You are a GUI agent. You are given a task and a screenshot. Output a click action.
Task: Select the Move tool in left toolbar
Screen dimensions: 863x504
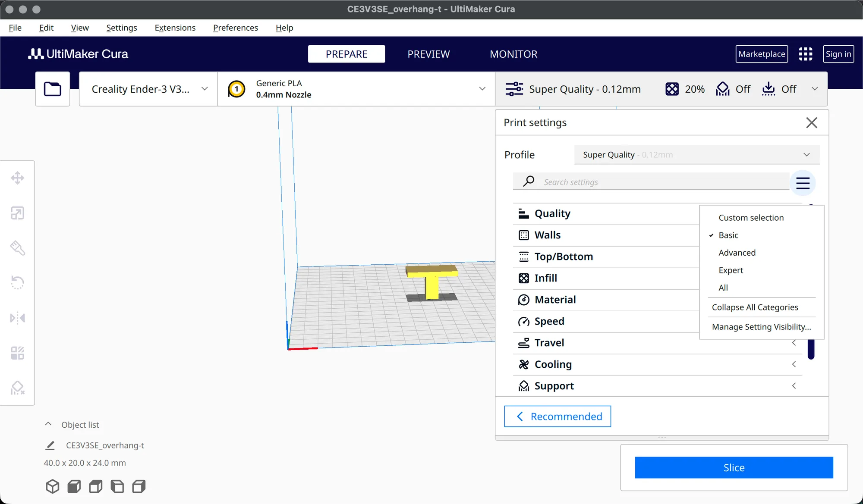coord(17,178)
